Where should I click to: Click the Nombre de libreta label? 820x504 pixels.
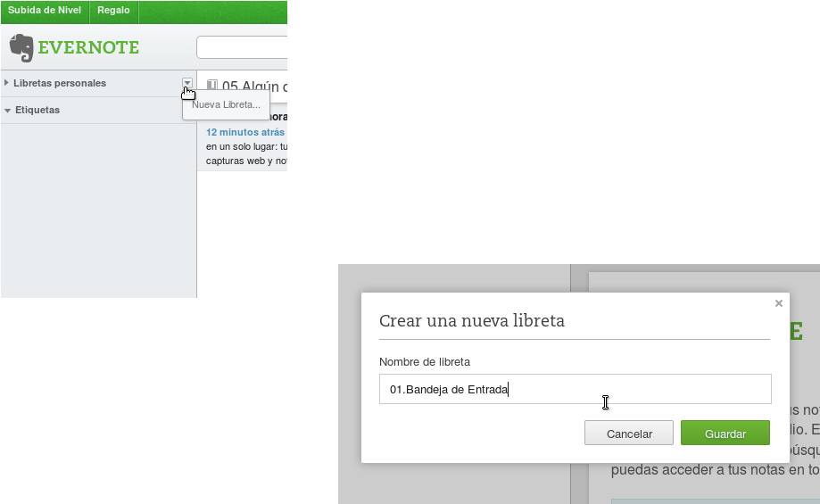coord(425,362)
